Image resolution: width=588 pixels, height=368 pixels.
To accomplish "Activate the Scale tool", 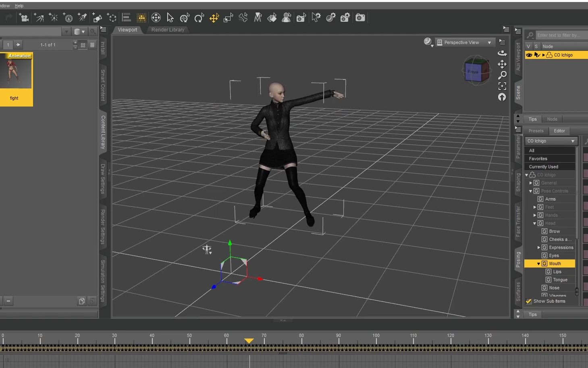I will (229, 17).
